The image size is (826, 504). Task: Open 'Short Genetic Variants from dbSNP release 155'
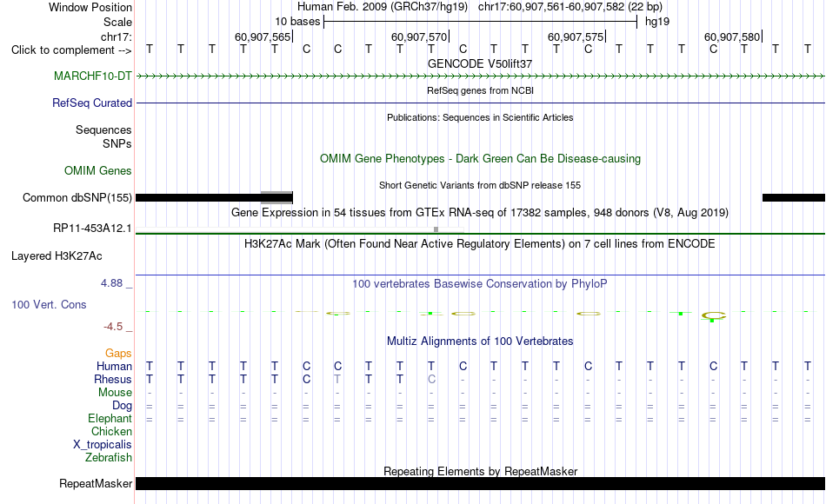(480, 185)
